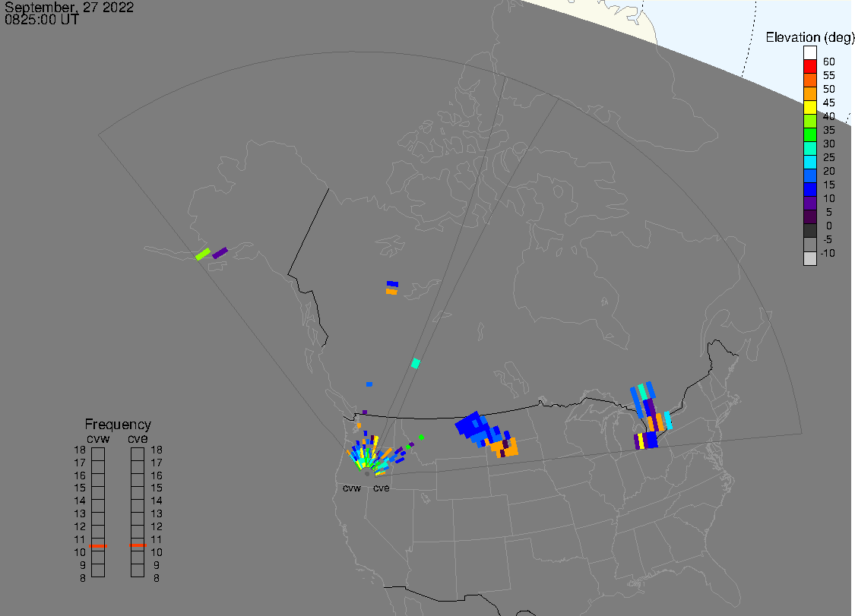Click the bottom cell of the cve frequency bar
Image resolution: width=855 pixels, height=616 pixels.
(138, 570)
